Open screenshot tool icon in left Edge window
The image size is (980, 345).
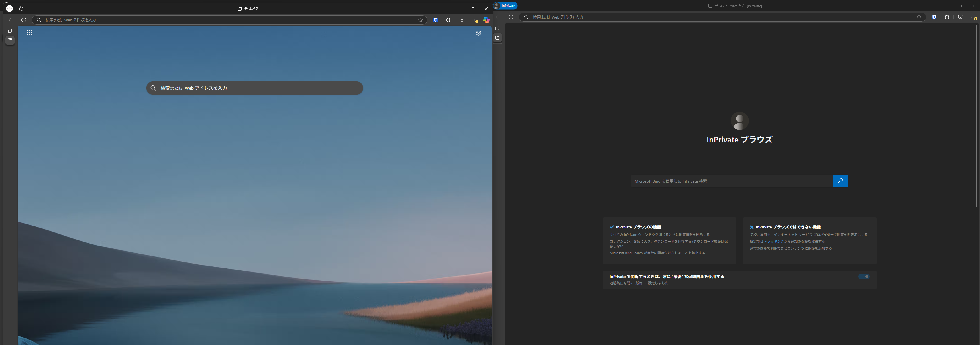click(x=462, y=20)
